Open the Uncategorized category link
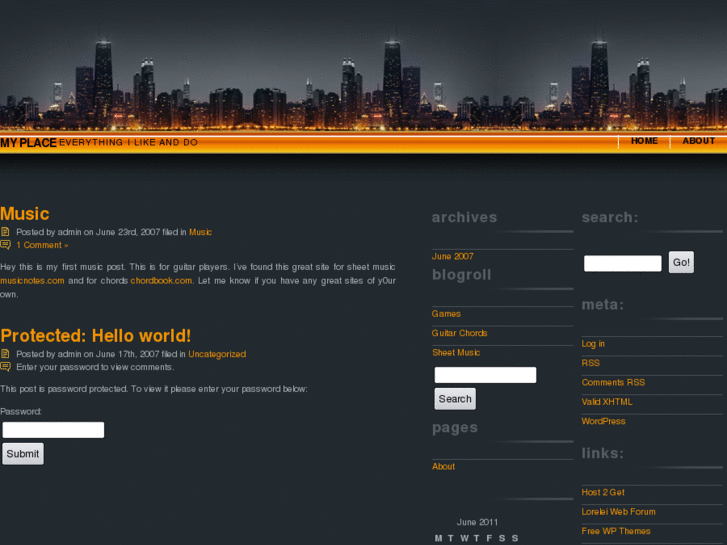The height and width of the screenshot is (545, 727). [217, 354]
